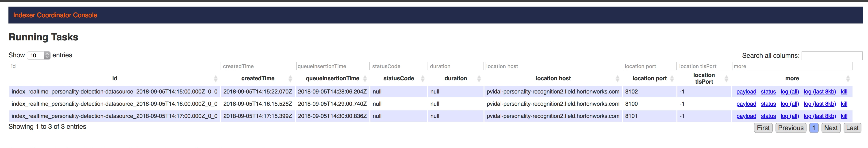Kill the task on port 8102
Viewport: 868px width, 148px height.
tap(844, 92)
